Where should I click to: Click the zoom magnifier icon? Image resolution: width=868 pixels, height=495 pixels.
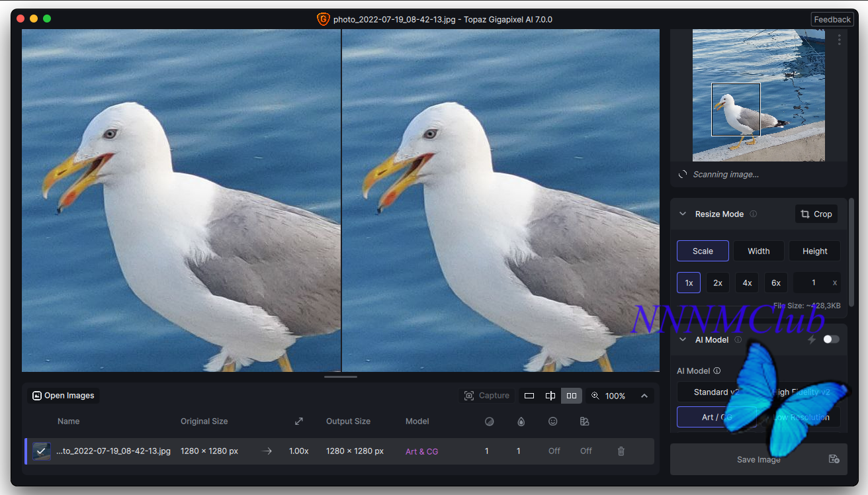click(x=595, y=396)
